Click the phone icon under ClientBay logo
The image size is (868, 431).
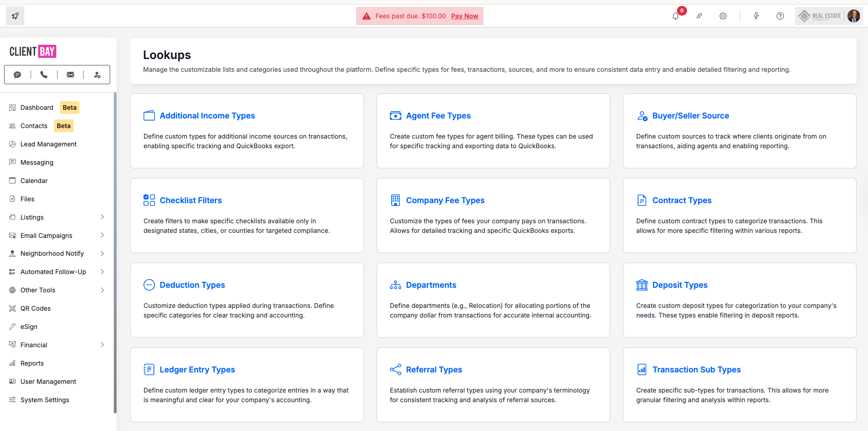[44, 75]
